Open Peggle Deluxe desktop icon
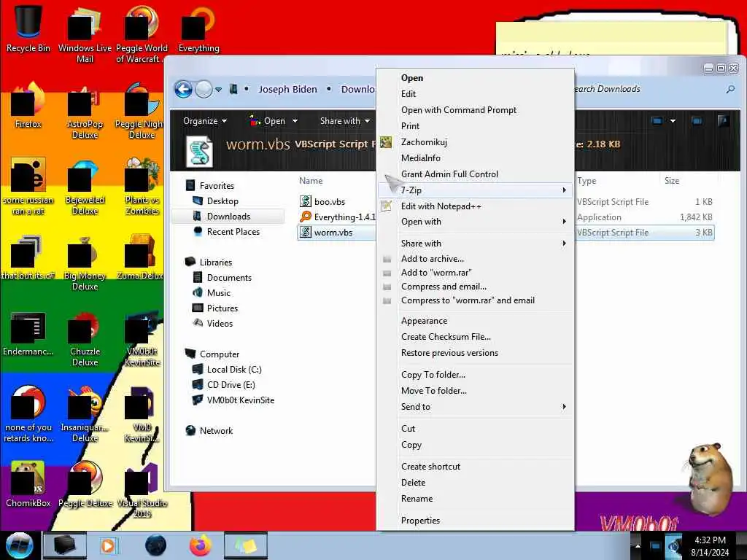Viewport: 747px width, 560px height. coord(85,485)
